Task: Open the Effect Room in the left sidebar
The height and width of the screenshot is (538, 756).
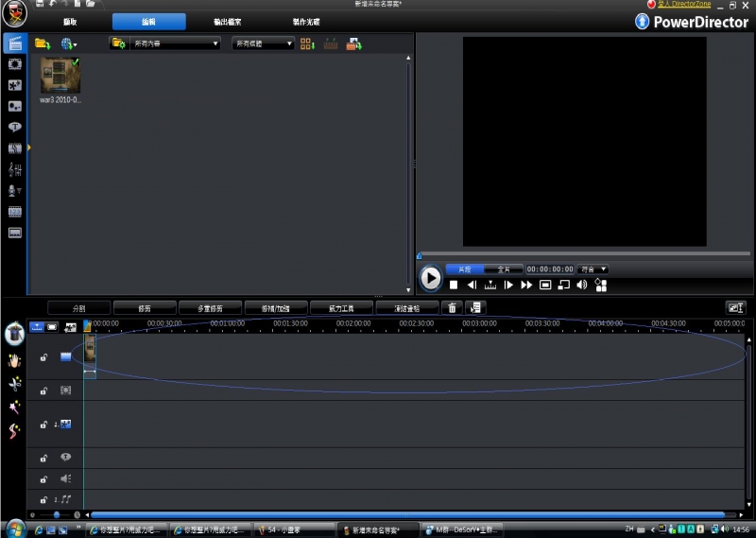Action: pos(14,64)
